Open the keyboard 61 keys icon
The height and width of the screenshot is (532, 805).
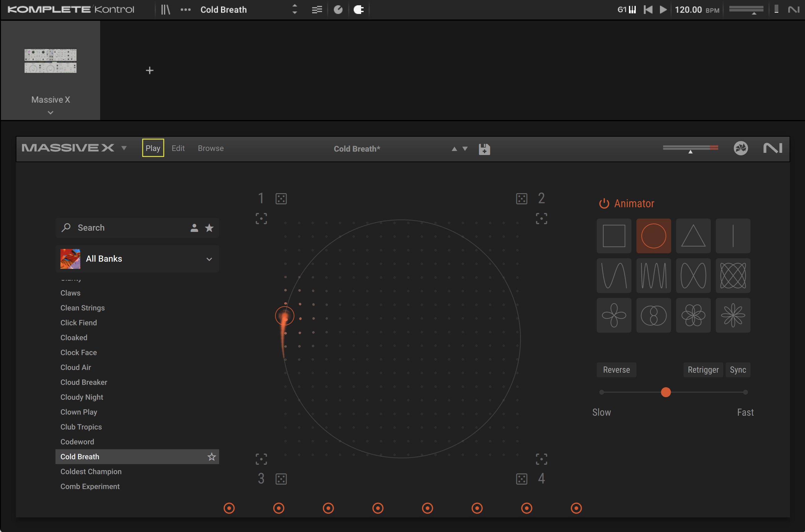[x=626, y=10]
